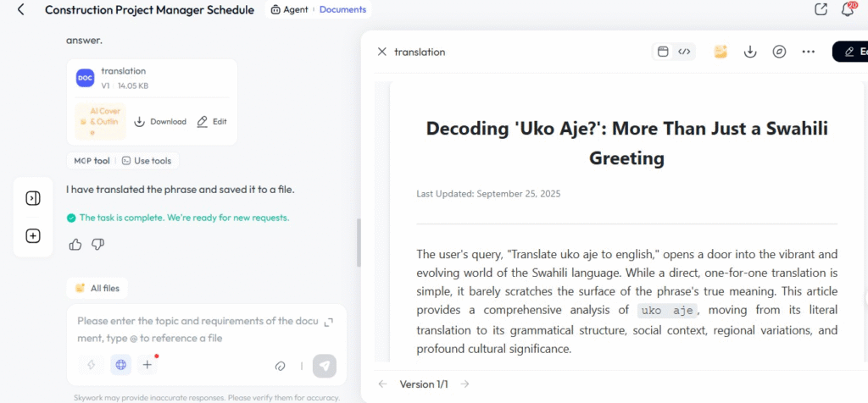Switch to code view in the preview
Screen dimensions: 868x403
coord(684,52)
